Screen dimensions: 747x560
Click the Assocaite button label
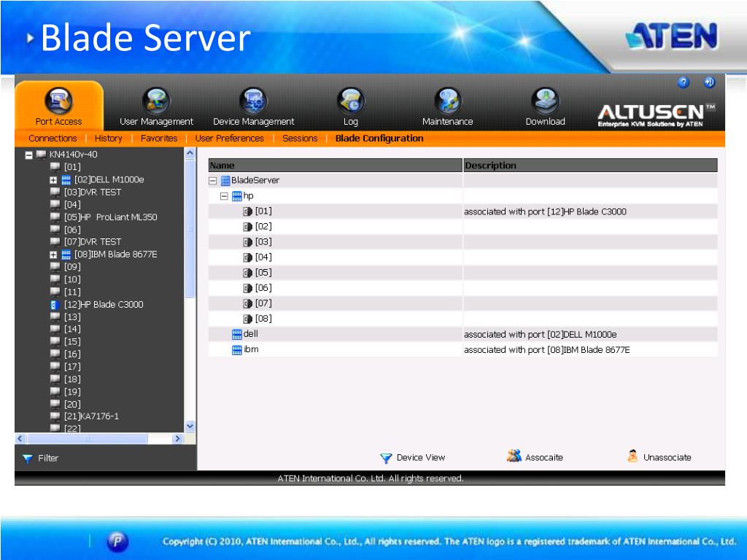tap(544, 458)
